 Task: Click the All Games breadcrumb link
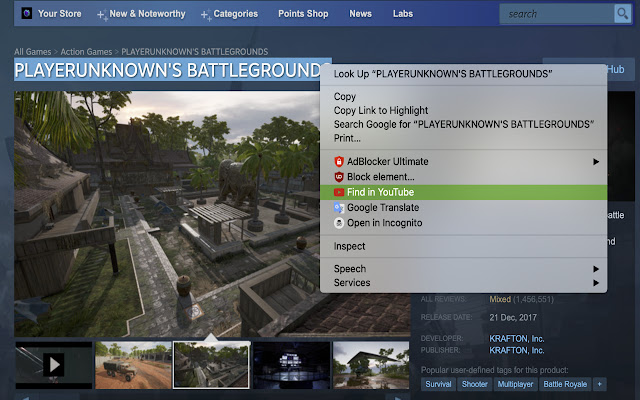pyautogui.click(x=33, y=52)
